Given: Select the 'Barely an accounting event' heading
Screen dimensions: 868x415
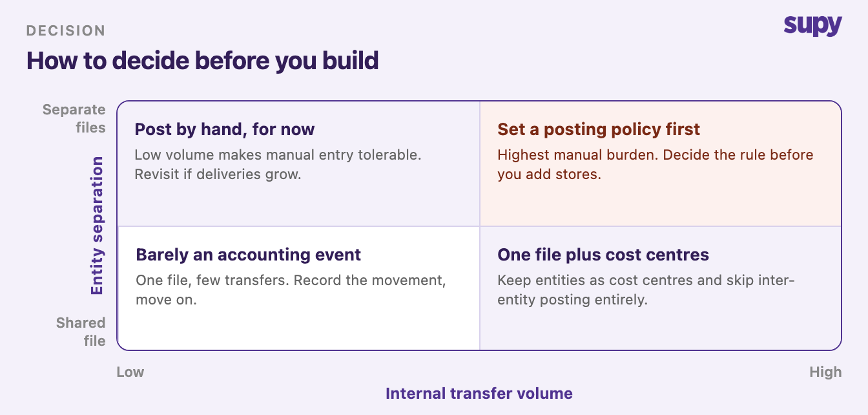Looking at the screenshot, I should point(249,255).
